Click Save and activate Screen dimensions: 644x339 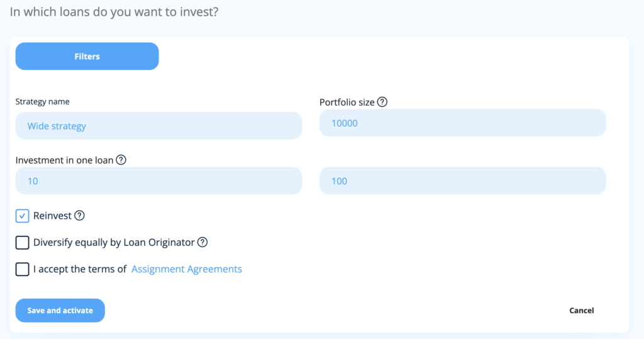[x=60, y=310]
